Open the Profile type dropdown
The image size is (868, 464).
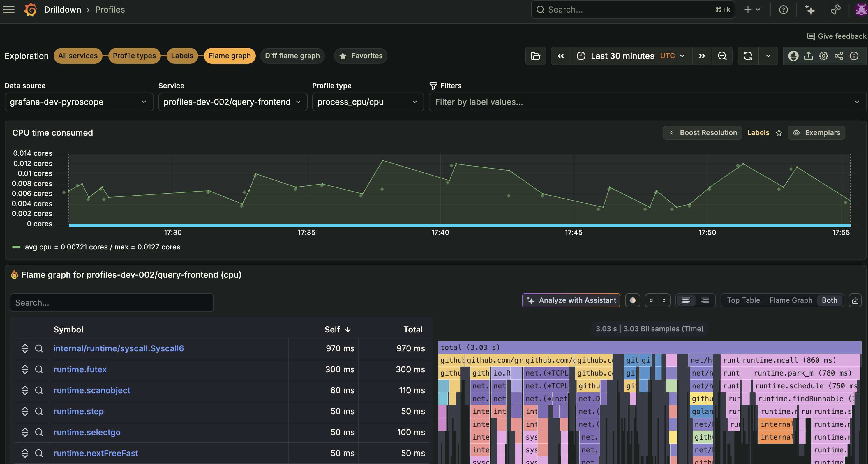coord(368,102)
